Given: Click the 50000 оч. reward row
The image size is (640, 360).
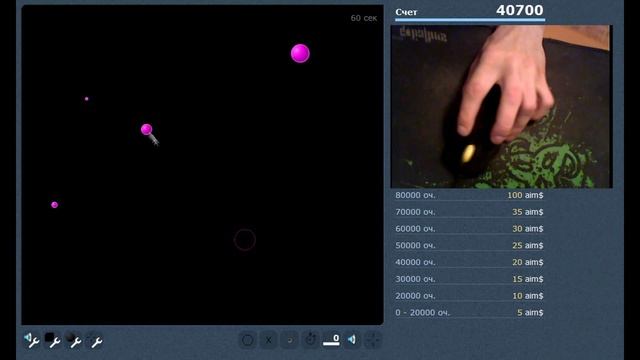Looking at the screenshot, I should click(469, 246).
